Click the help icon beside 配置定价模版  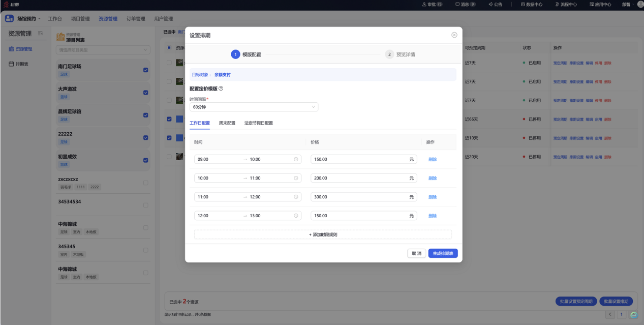click(x=221, y=88)
